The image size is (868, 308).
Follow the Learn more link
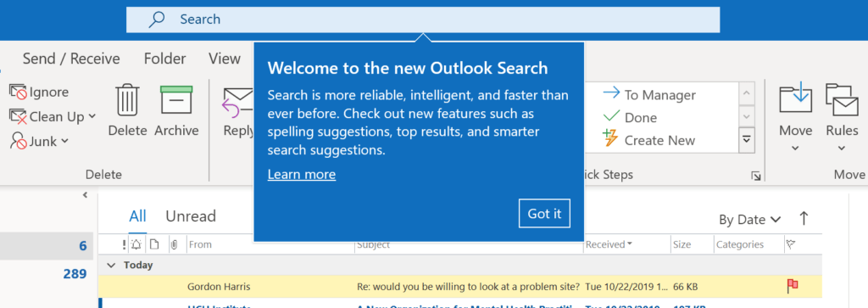[301, 175]
